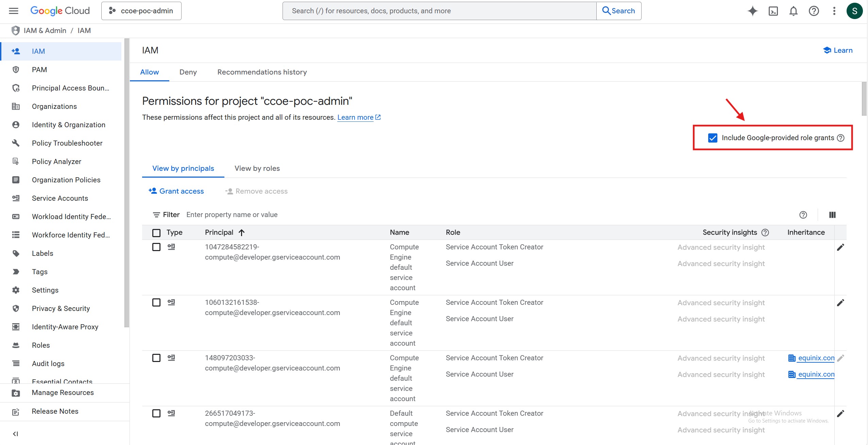
Task: Open the main hamburger navigation menu
Action: click(14, 11)
